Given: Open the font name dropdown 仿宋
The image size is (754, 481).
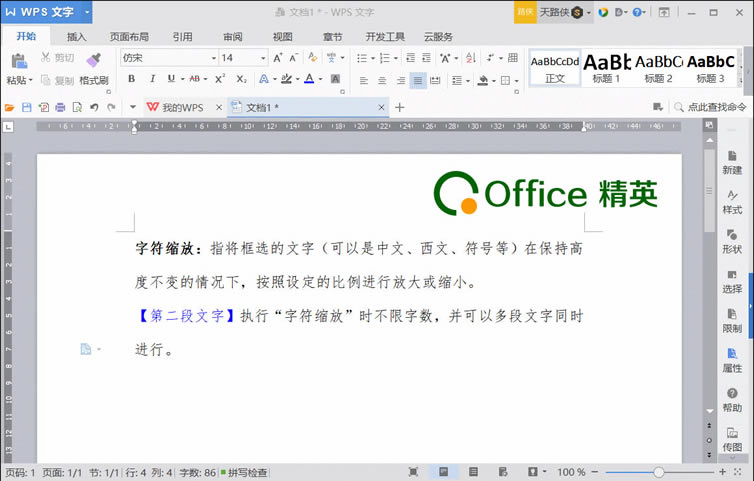Looking at the screenshot, I should coord(214,58).
